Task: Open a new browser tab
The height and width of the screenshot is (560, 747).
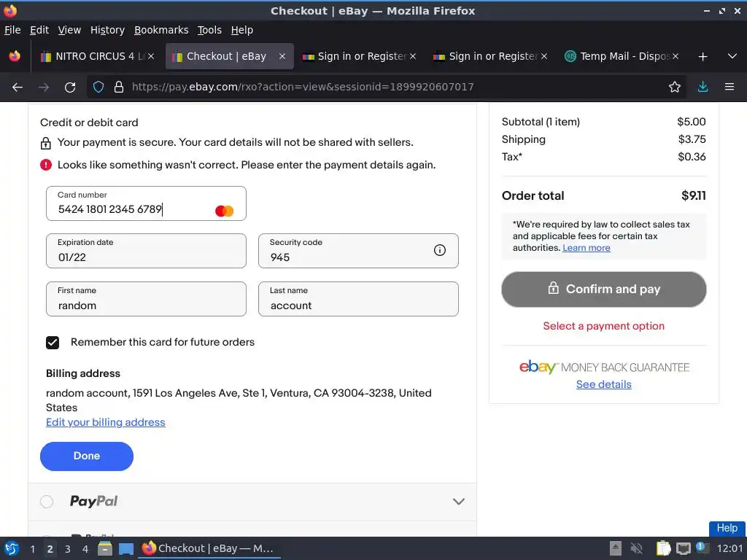Action: (x=703, y=57)
